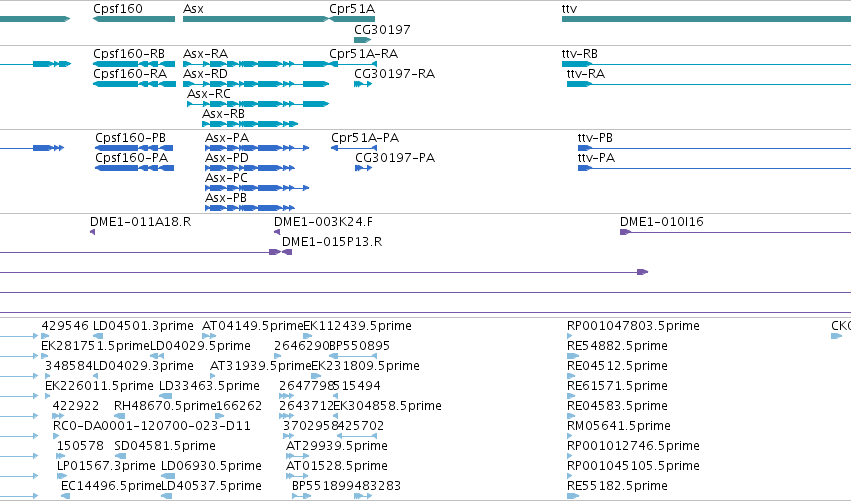Screen dimensions: 851x501
Task: Click the LD04029.5prime EST label
Action: [200, 346]
